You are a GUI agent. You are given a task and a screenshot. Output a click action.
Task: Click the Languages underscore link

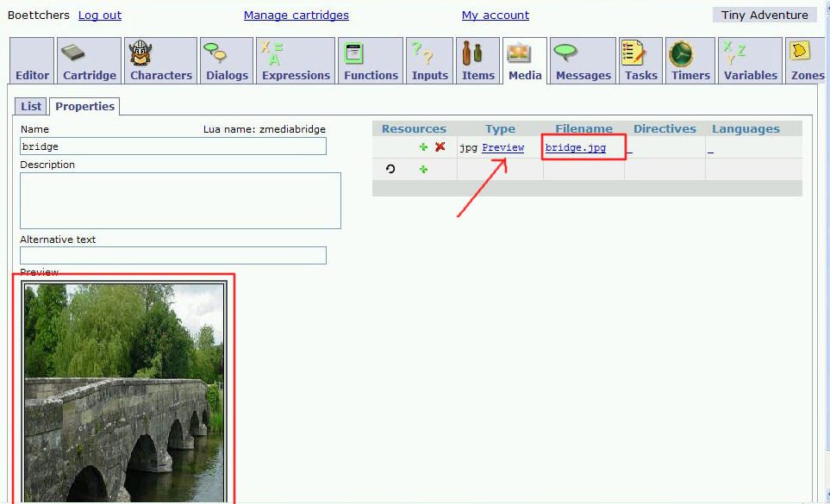pos(710,150)
